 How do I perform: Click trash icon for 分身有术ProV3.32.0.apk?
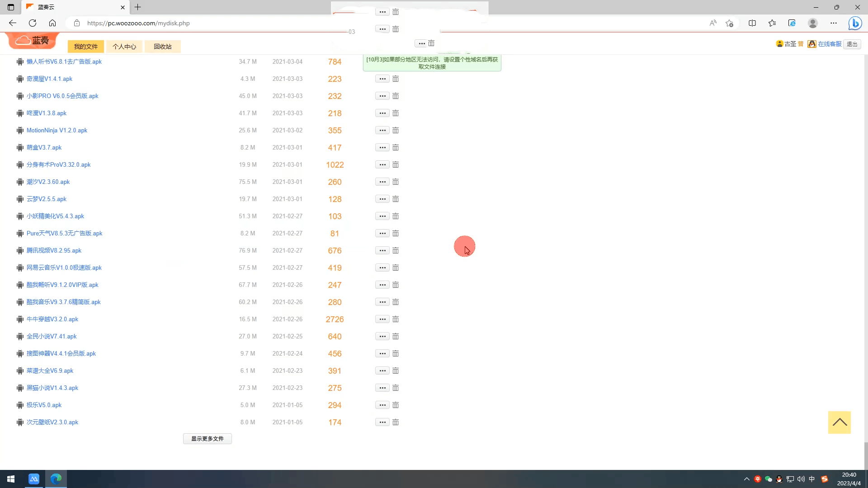pos(396,164)
